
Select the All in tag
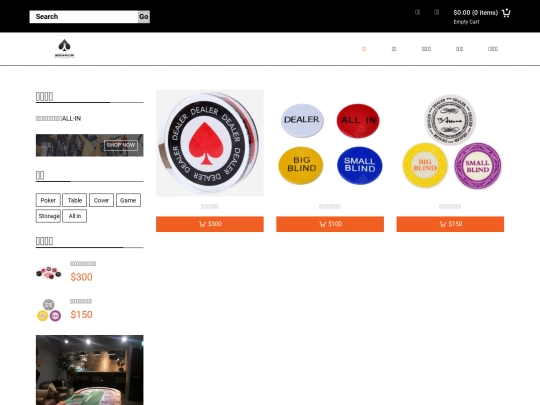pos(74,216)
